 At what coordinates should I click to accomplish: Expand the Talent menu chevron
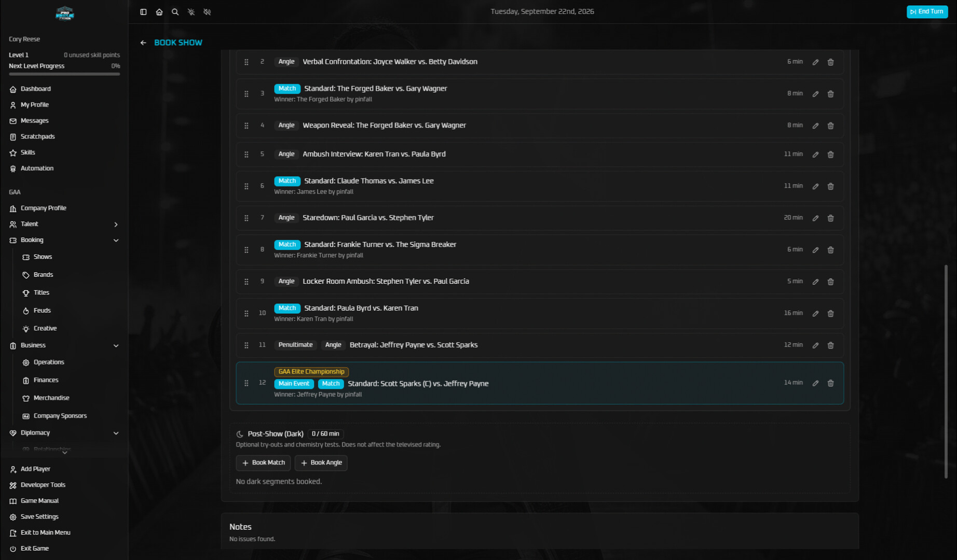pos(116,225)
